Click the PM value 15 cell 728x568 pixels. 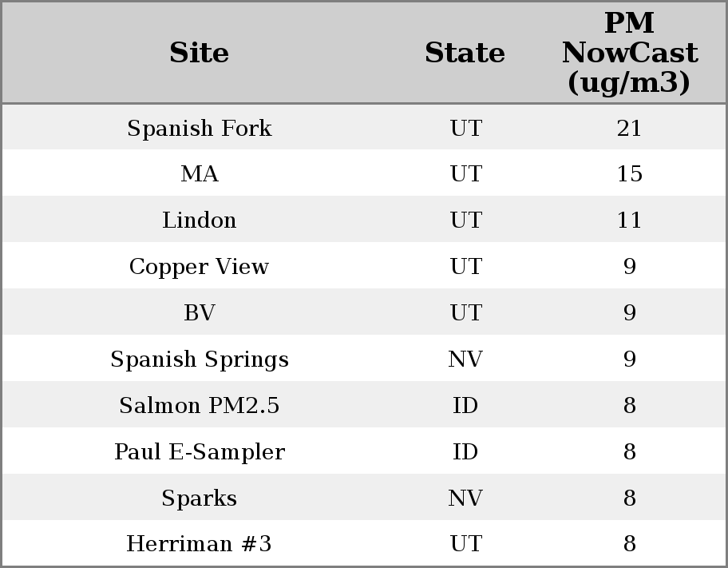tap(629, 174)
